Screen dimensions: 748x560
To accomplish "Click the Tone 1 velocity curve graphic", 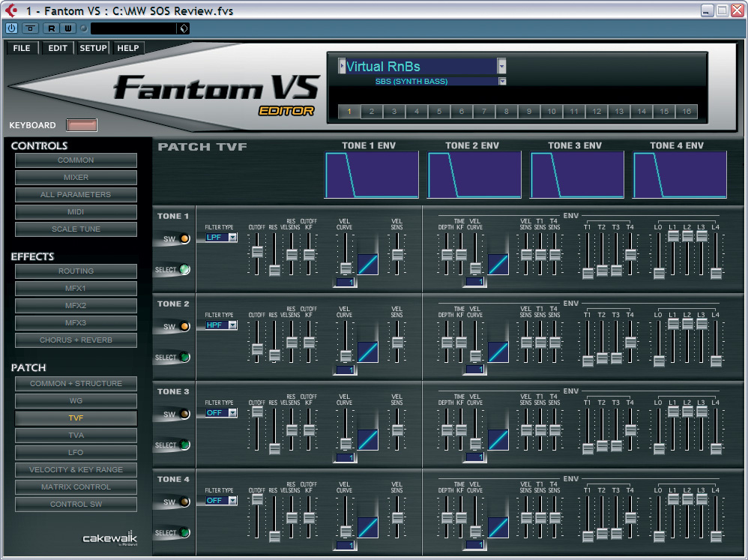I will pos(367,264).
